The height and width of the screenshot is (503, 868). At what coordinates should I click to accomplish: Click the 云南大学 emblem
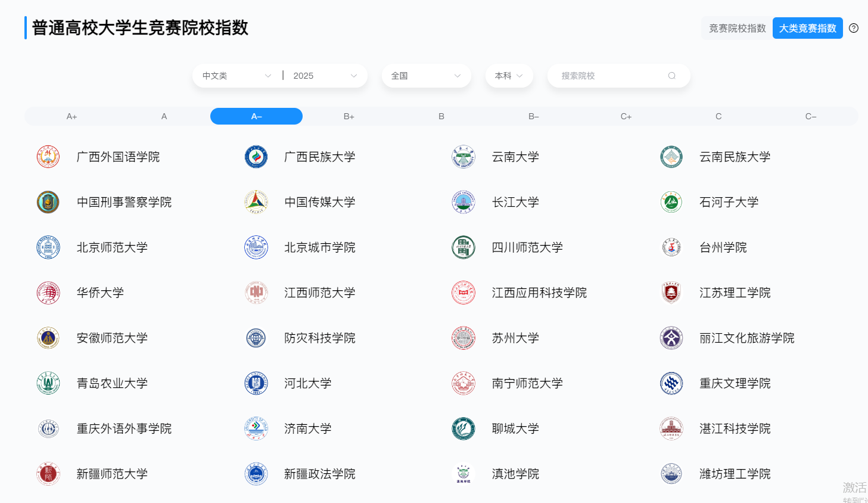[x=463, y=157]
